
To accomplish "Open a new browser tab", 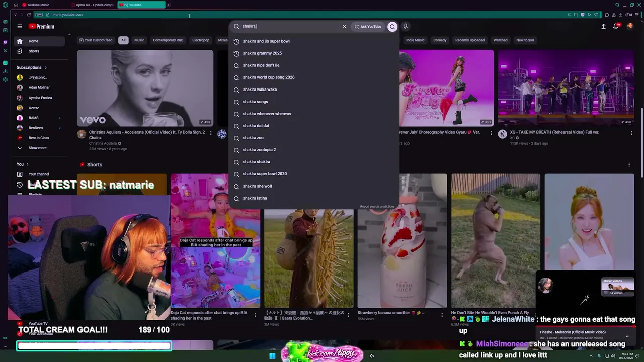I will coord(169,5).
